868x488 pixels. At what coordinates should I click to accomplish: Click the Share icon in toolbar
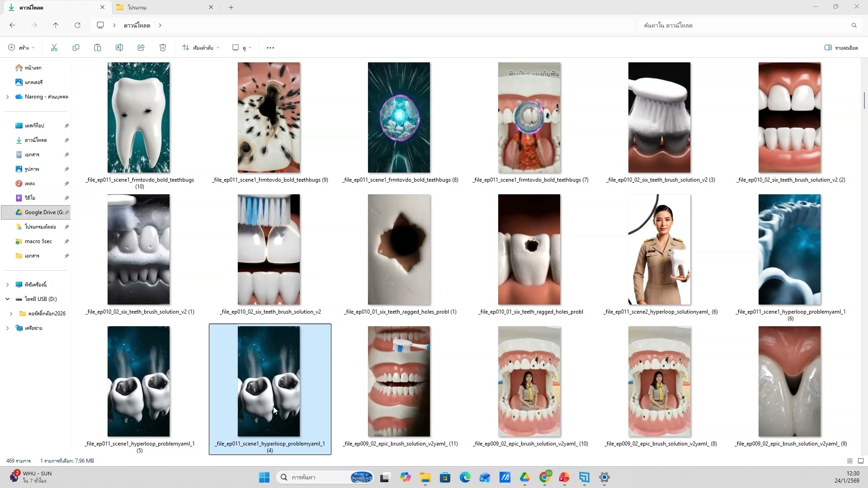pos(141,47)
